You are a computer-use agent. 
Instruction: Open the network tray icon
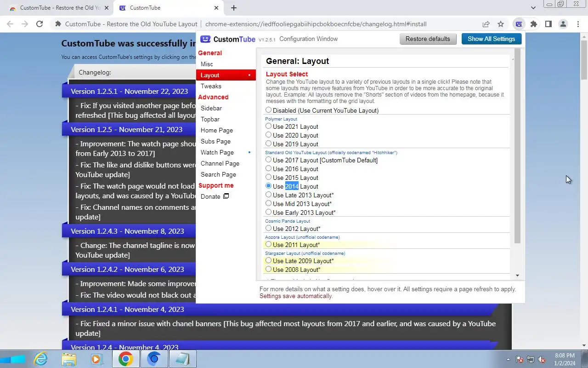[x=531, y=359]
